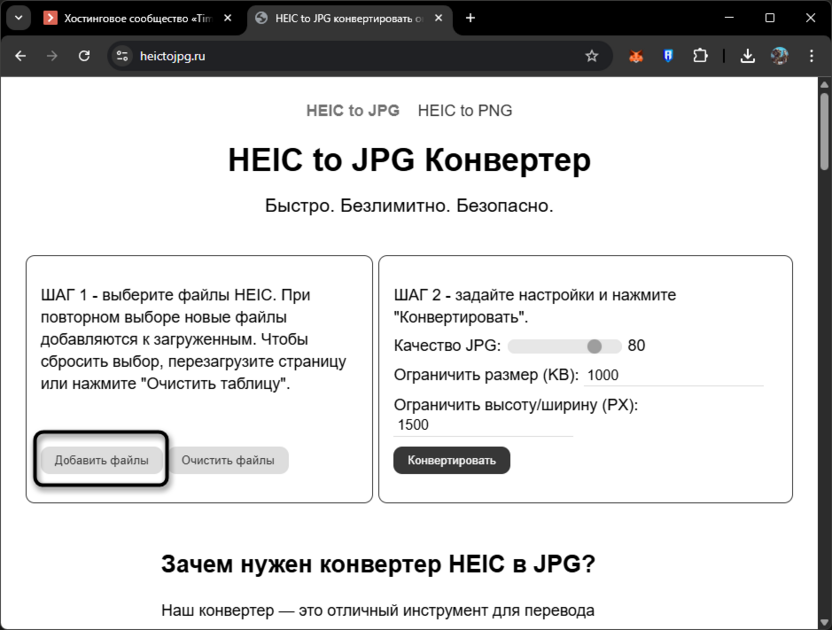Reload the current page
The height and width of the screenshot is (630, 832).
point(84,56)
